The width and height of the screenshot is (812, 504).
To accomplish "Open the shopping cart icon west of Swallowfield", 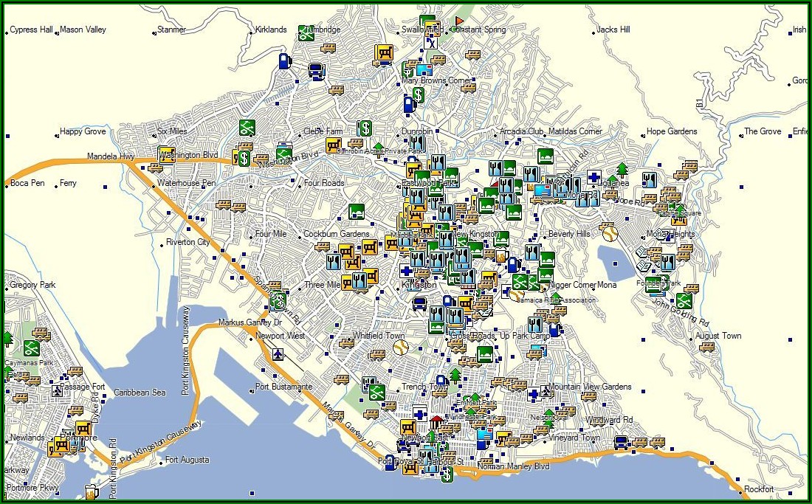I will click(383, 54).
